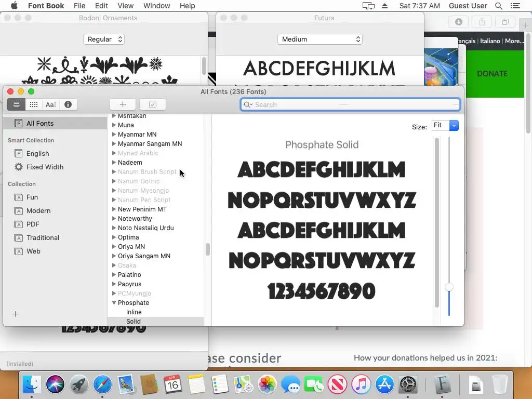Click Safari share toolbar icon

(482, 22)
